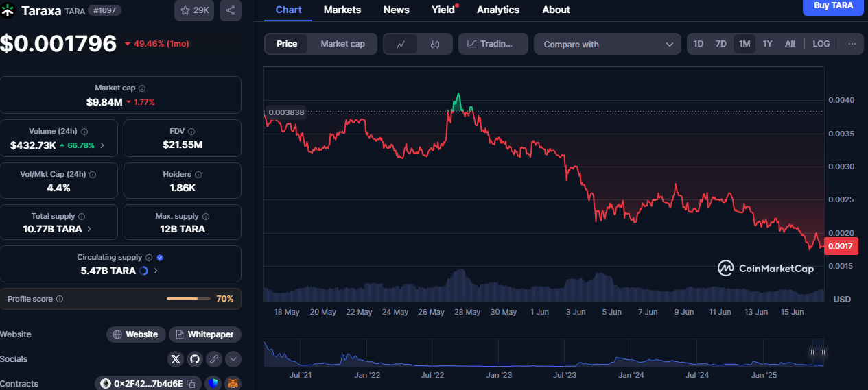Show Market cap info tooltip icon
Image resolution: width=868 pixels, height=390 pixels.
(x=142, y=88)
